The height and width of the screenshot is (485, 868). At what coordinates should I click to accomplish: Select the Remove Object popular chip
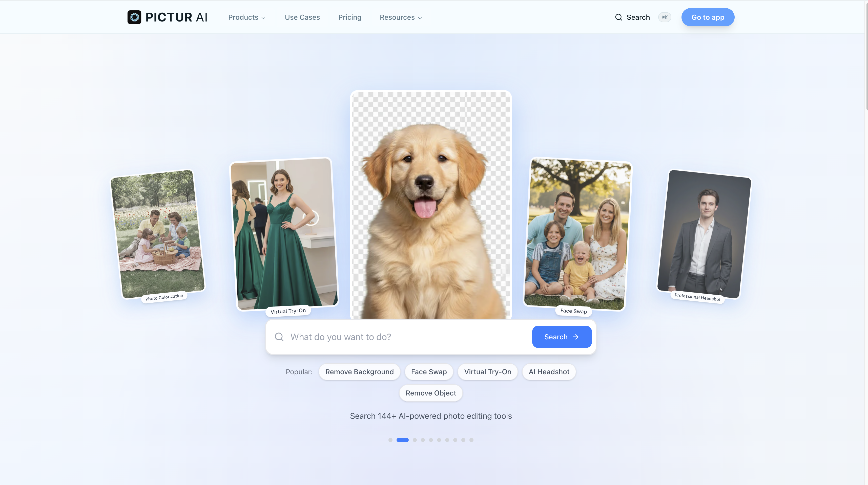[431, 393]
